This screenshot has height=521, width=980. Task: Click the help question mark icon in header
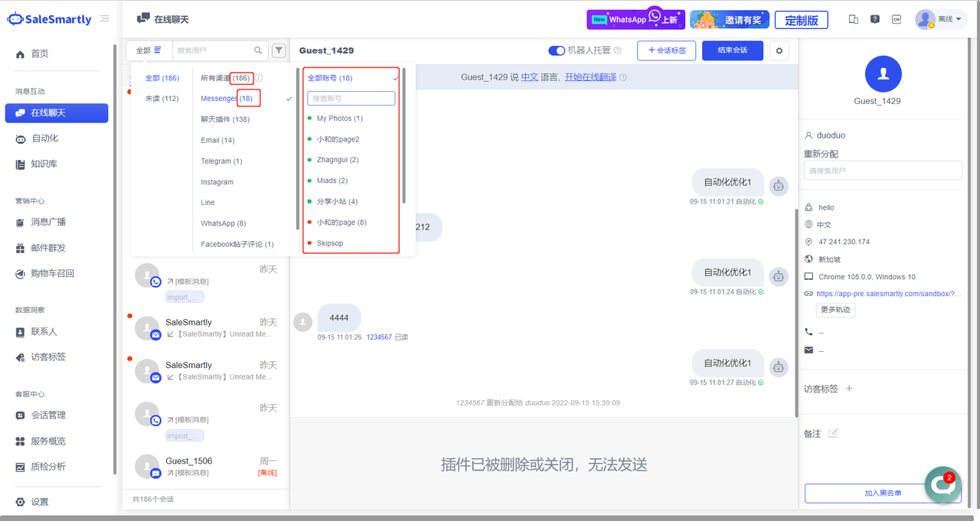tap(875, 20)
